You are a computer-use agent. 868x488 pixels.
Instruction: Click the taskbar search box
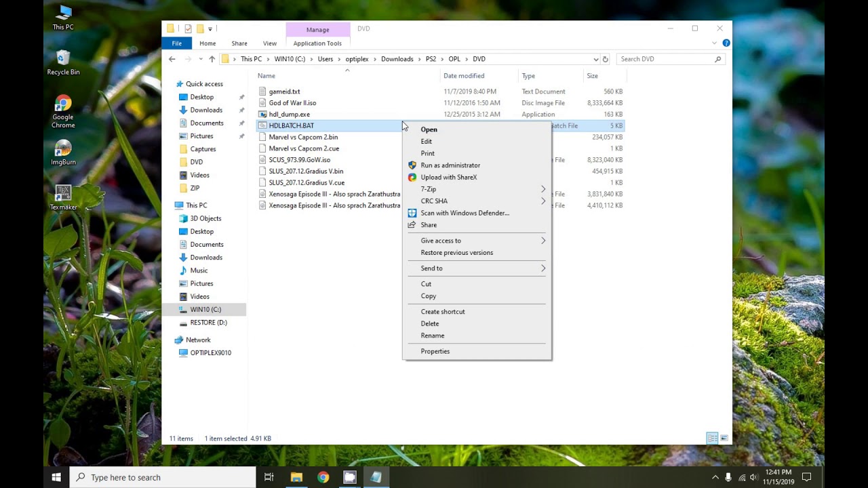coord(163,477)
